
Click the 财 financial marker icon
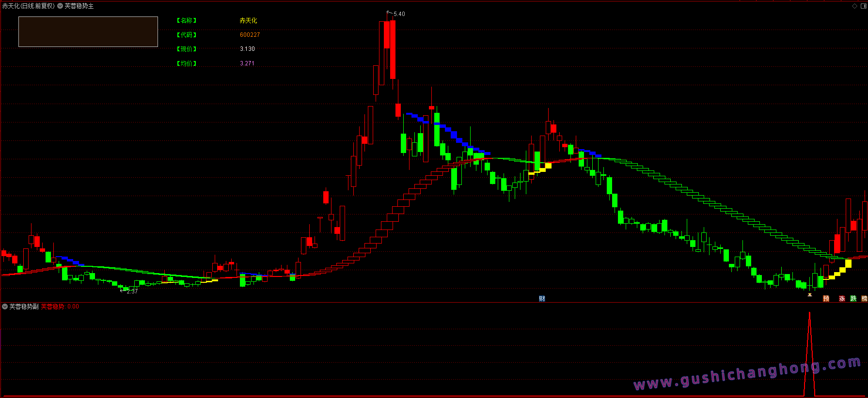click(x=542, y=299)
